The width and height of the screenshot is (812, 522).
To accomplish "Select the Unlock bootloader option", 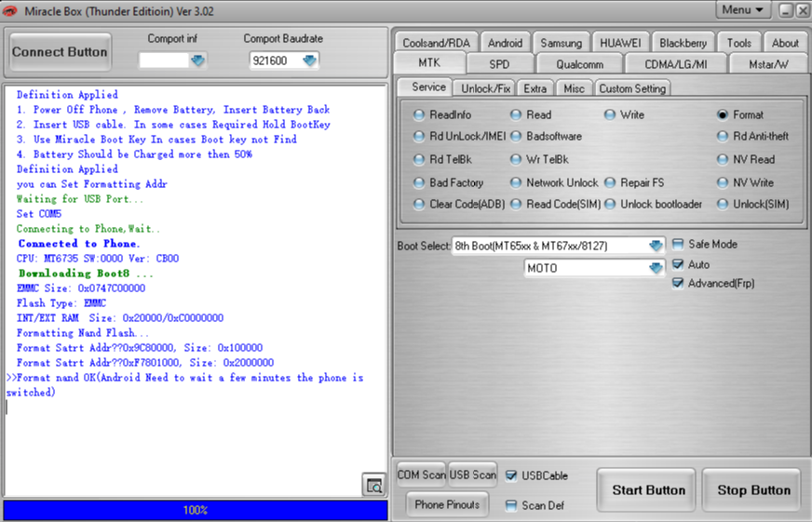I will coord(610,205).
